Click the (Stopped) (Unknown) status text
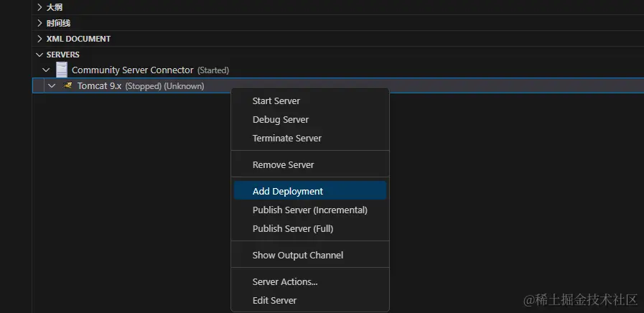The width and height of the screenshot is (644, 313). [164, 86]
